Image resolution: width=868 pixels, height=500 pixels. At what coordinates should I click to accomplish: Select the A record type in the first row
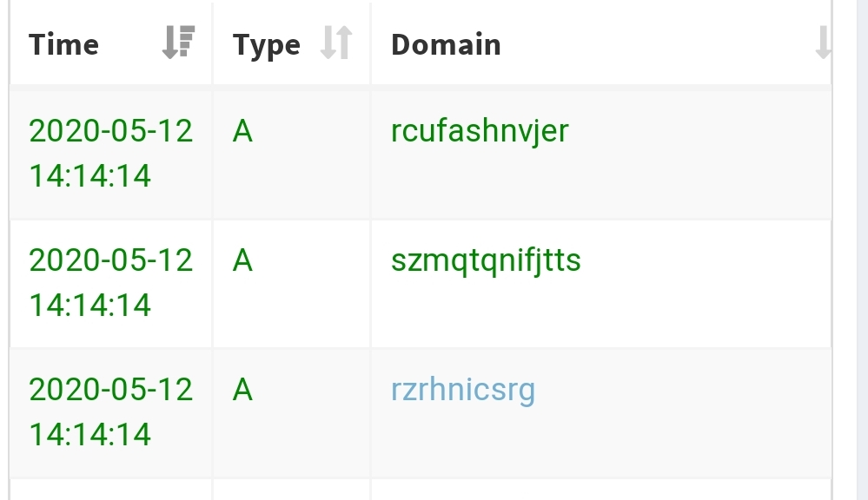click(x=242, y=131)
